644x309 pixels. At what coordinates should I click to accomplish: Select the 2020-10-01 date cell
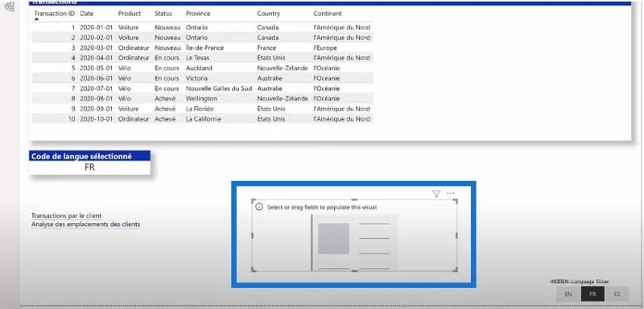pos(97,119)
